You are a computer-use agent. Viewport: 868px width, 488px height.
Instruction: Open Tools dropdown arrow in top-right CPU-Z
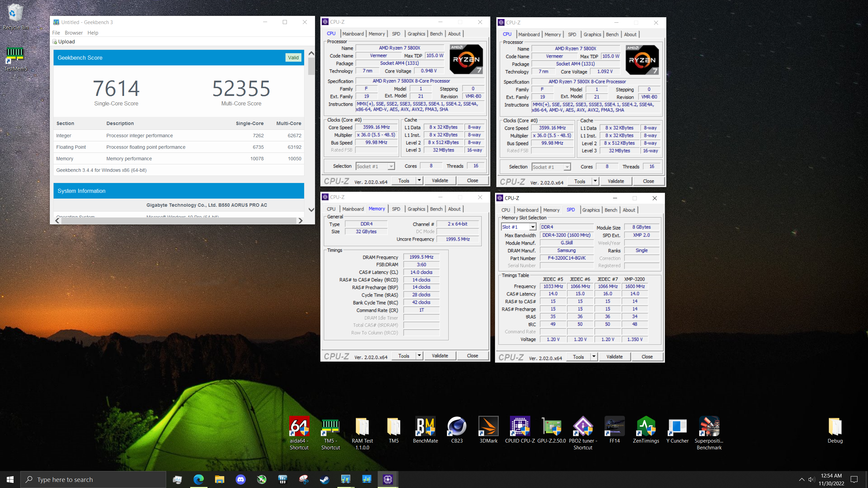coord(595,181)
